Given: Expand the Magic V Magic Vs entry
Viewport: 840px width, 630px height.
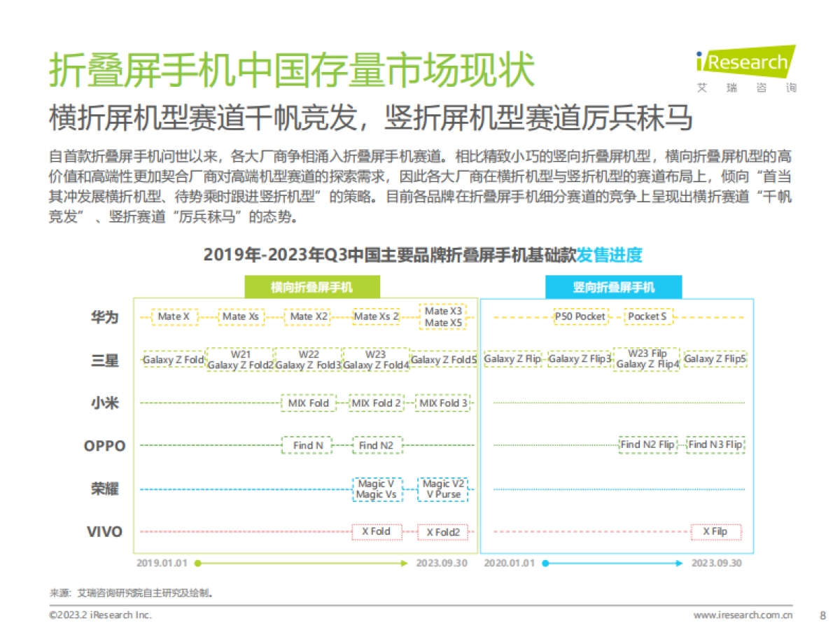Looking at the screenshot, I should [377, 488].
